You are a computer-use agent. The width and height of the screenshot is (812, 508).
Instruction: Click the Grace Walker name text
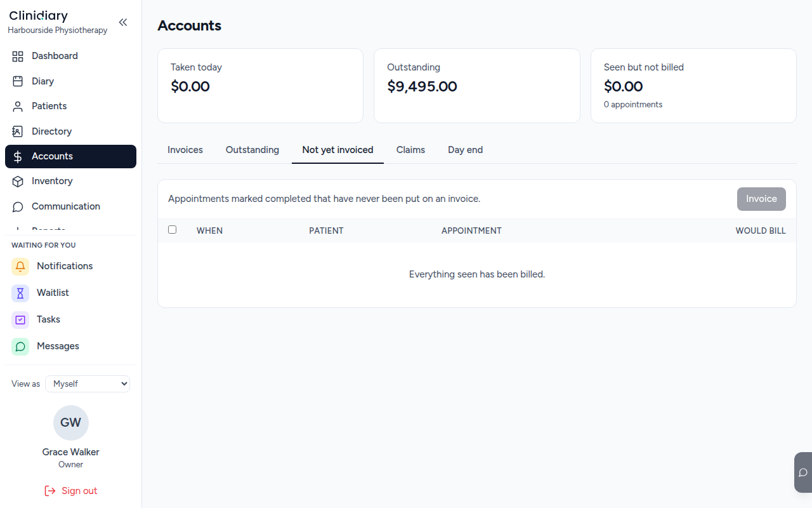pyautogui.click(x=71, y=452)
